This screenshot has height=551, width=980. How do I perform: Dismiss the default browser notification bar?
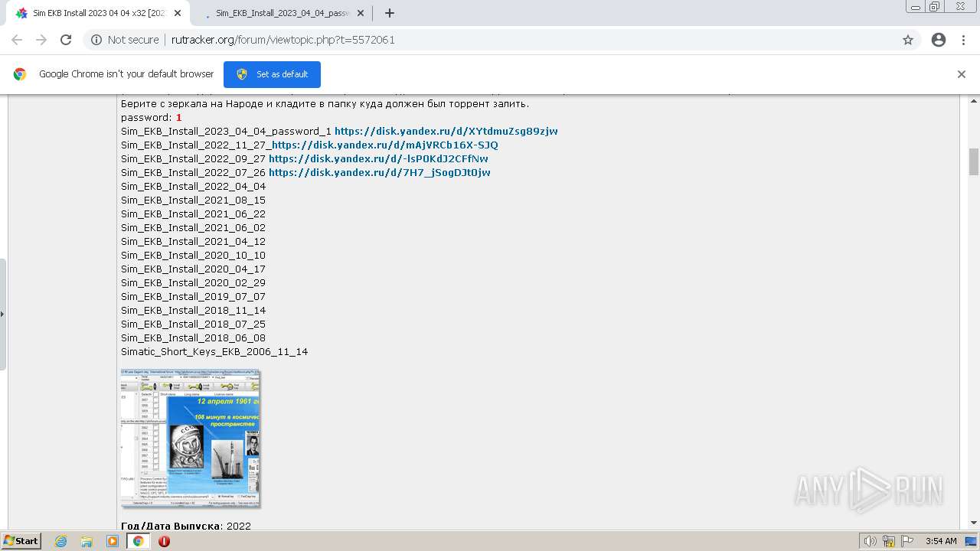(962, 74)
